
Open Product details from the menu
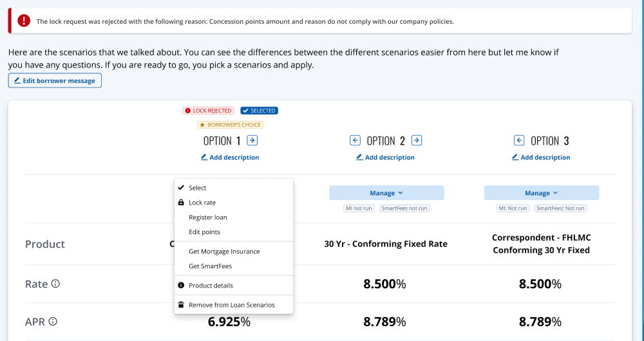211,286
